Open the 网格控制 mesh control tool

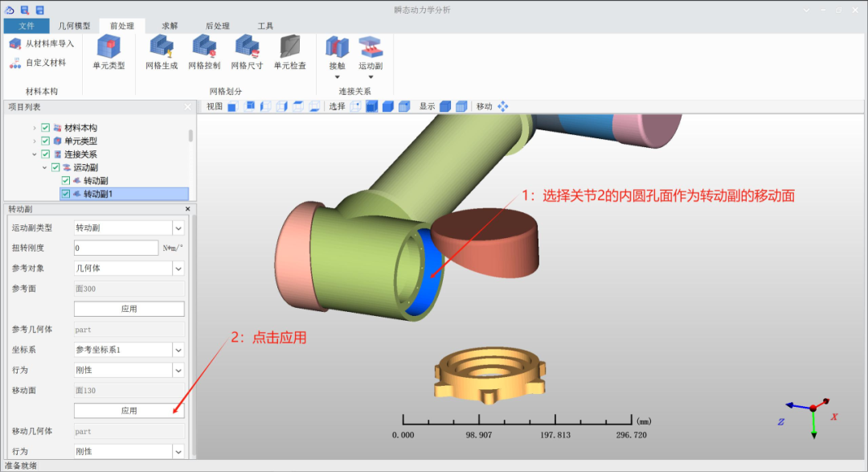point(204,52)
